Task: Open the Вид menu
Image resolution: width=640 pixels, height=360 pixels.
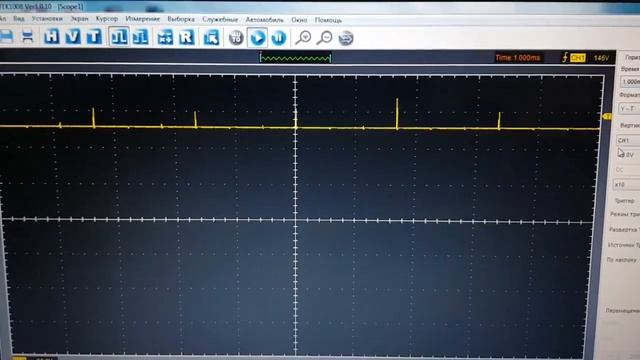Action: 18,18
